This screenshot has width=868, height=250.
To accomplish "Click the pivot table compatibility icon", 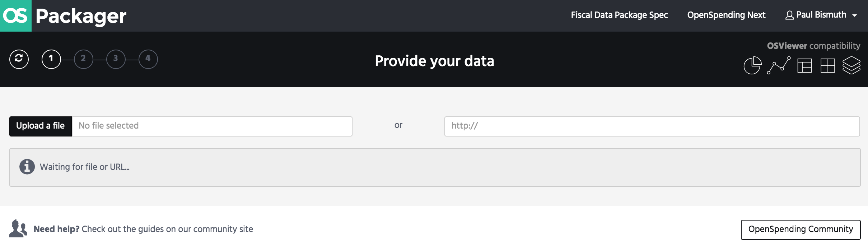I will 804,66.
